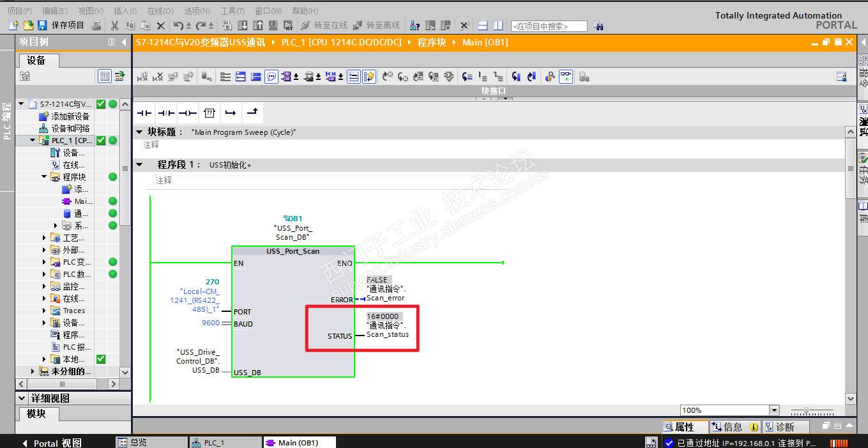Toggle monitoring with the glasses icon
868x448 pixels.
pos(566,77)
